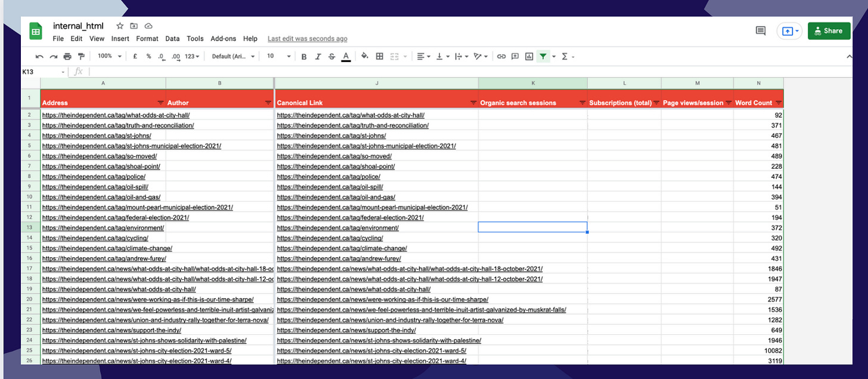The height and width of the screenshot is (379, 868).
Task: Open filter on Organic search sessions header
Action: tap(582, 103)
